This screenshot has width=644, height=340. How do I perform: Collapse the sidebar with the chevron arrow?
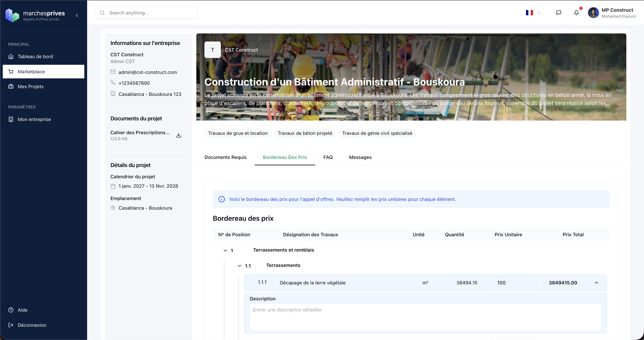point(77,16)
